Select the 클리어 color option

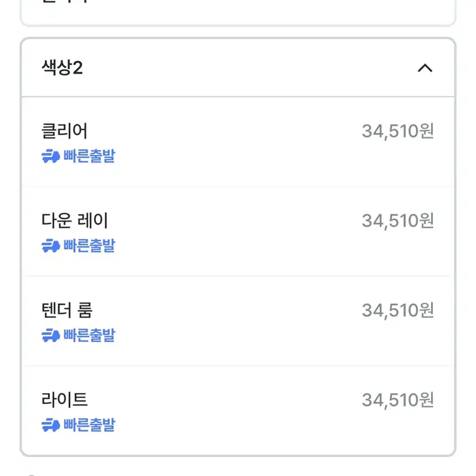(x=238, y=142)
